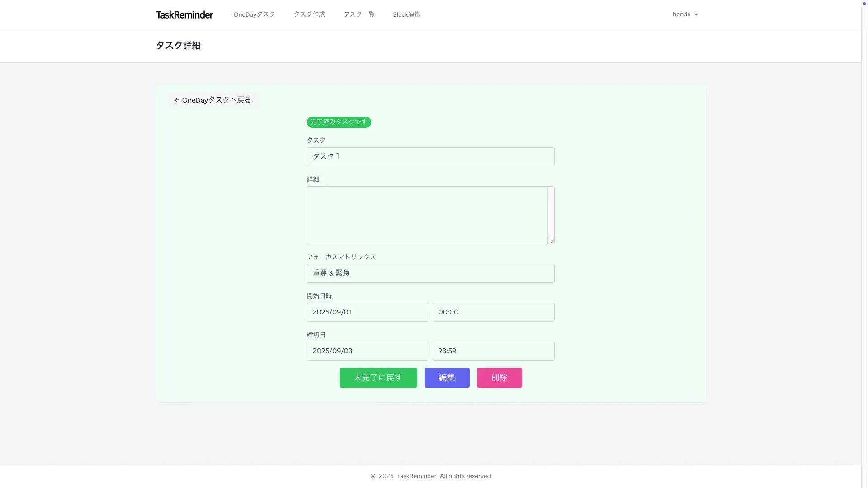Select the 締切日 date 2025/09/03
The width and height of the screenshot is (868, 488).
[x=368, y=351]
